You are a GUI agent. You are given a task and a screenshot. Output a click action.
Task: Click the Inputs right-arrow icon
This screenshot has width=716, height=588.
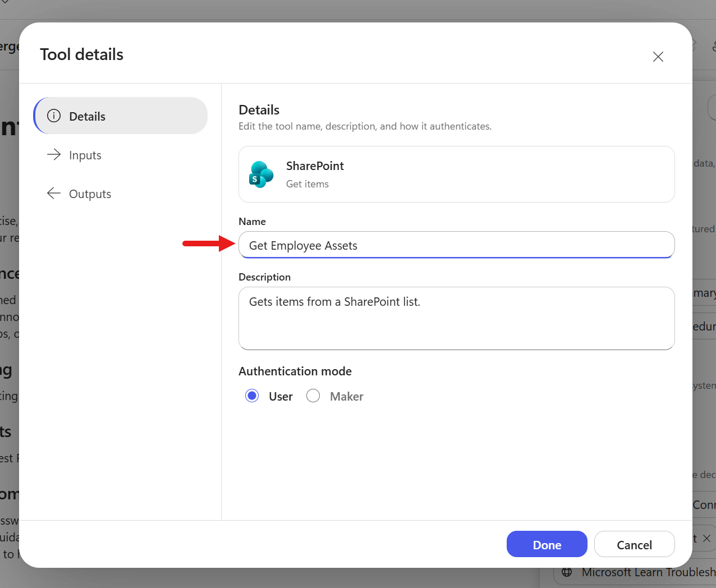(x=54, y=155)
